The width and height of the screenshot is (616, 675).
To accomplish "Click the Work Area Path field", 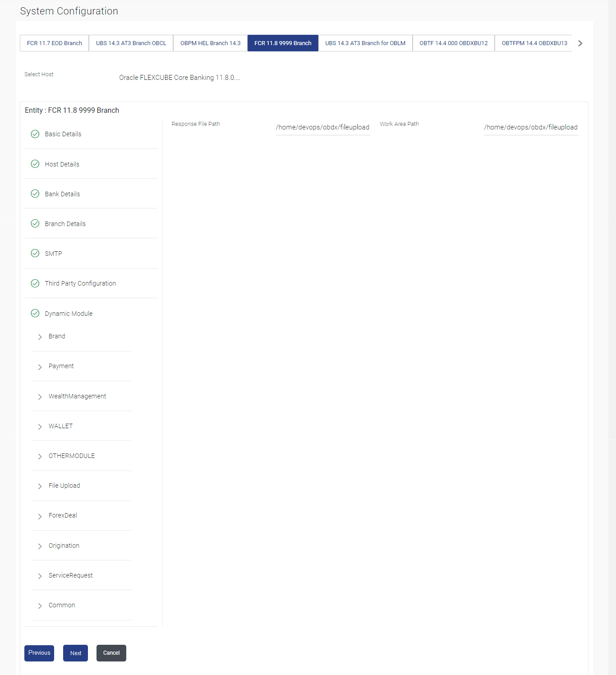I will coord(531,127).
